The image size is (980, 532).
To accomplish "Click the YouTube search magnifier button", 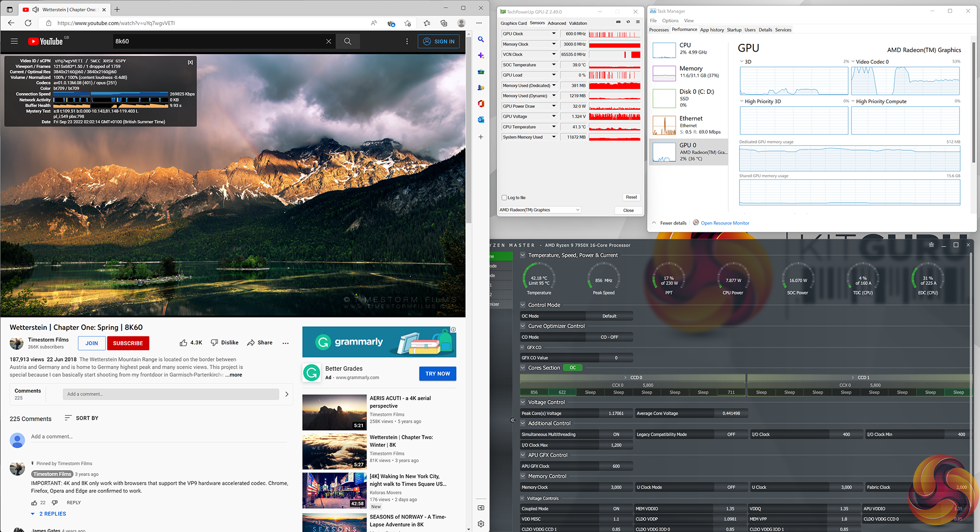I will click(348, 41).
